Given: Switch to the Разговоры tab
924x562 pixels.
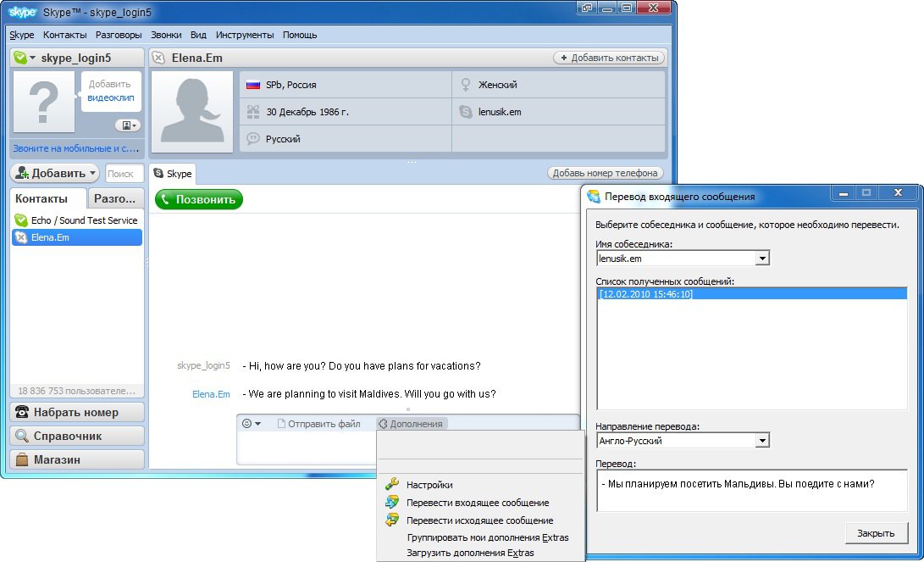Looking at the screenshot, I should coord(115,198).
